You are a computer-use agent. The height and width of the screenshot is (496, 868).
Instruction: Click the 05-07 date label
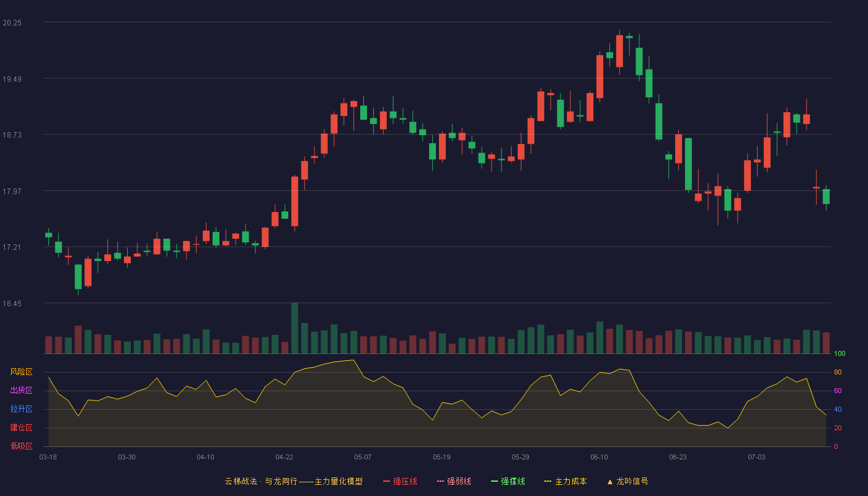[363, 457]
